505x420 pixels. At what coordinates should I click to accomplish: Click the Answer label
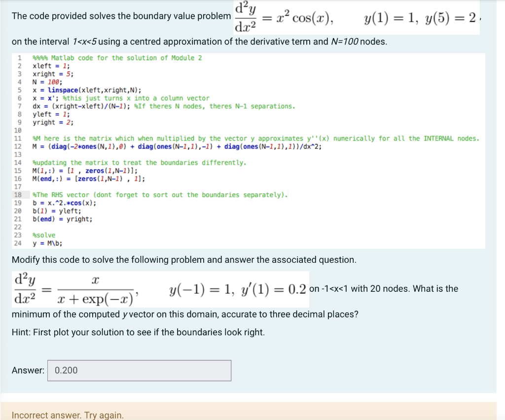point(28,370)
